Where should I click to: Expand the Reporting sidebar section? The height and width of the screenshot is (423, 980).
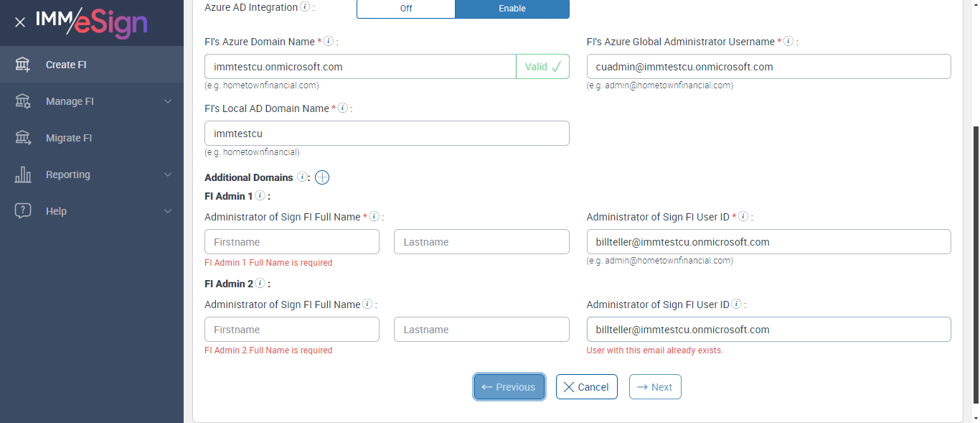coord(92,175)
